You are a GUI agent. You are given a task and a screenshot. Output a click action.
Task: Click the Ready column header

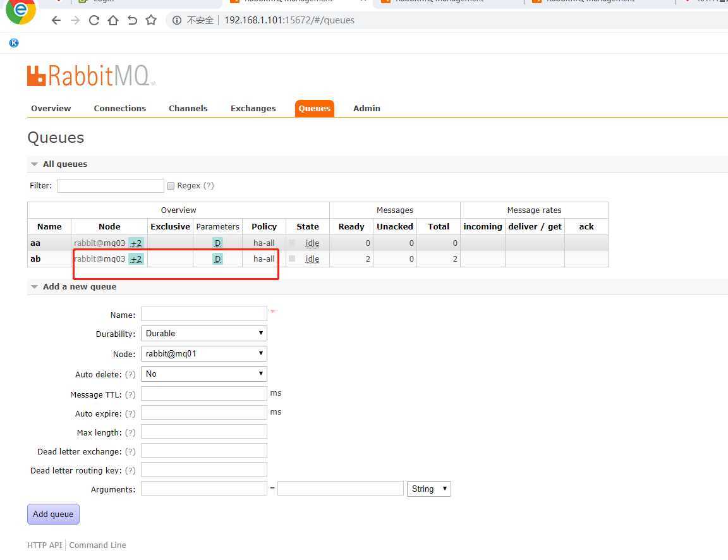click(351, 227)
